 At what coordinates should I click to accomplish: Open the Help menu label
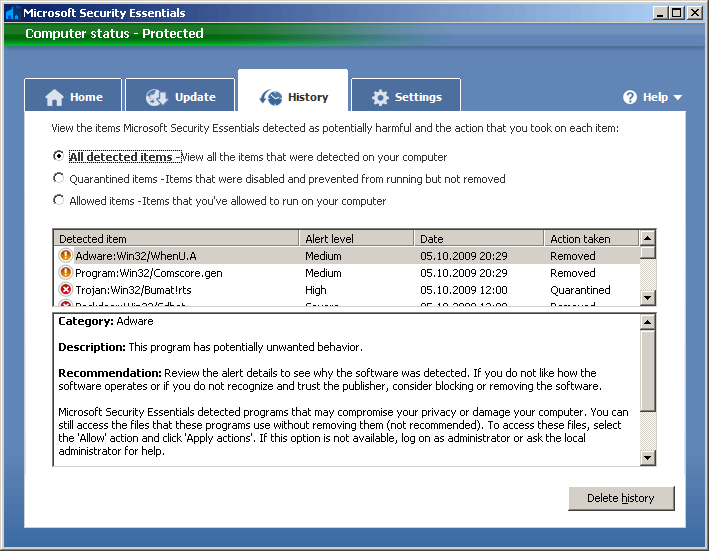click(655, 97)
